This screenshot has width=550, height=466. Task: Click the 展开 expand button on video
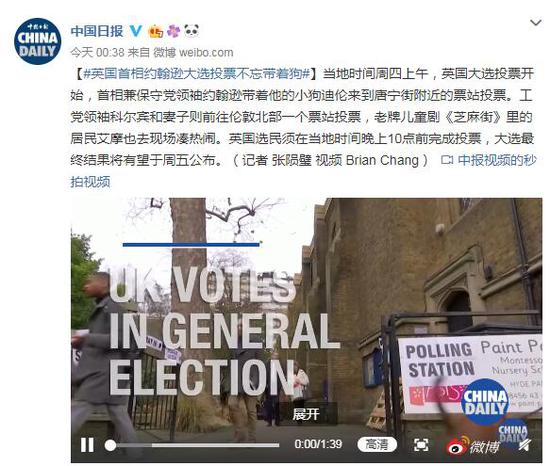coord(306,414)
